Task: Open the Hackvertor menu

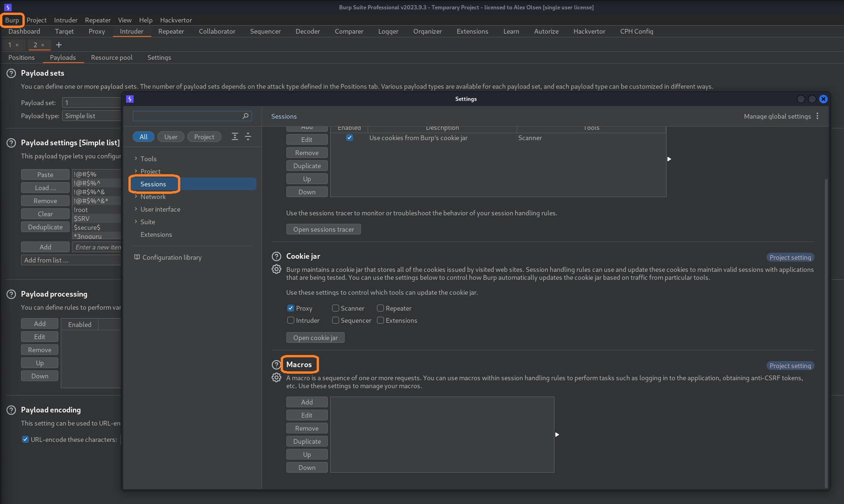Action: pos(176,20)
